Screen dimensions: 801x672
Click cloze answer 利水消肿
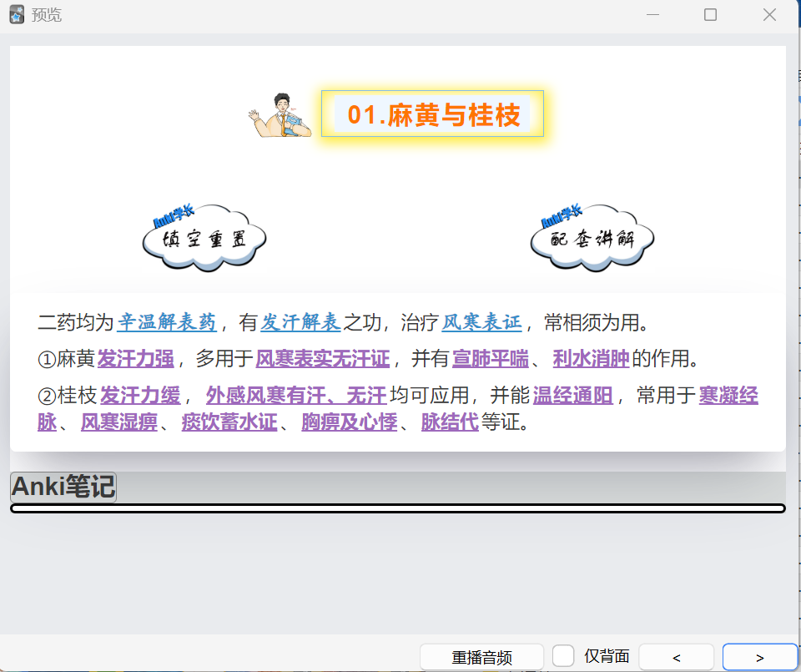(591, 359)
